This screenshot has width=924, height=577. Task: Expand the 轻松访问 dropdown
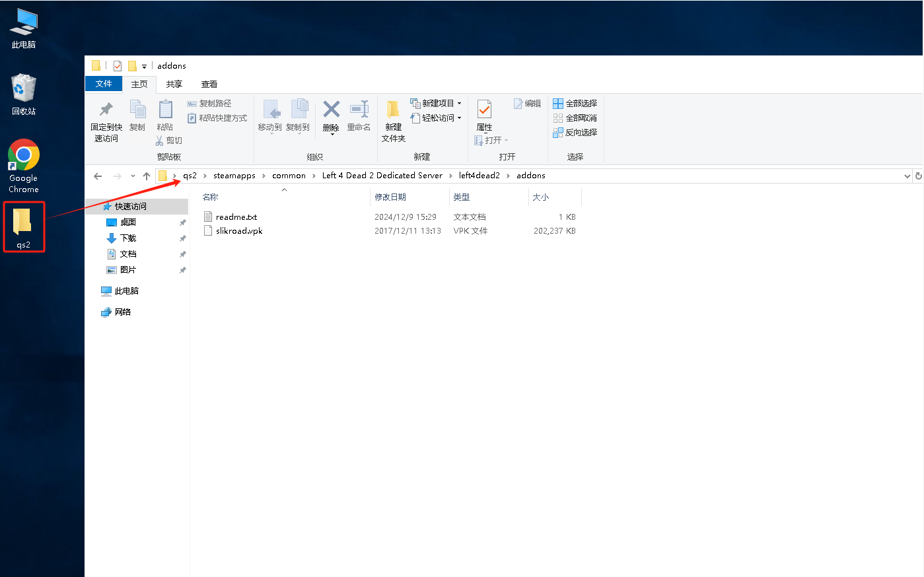point(460,118)
